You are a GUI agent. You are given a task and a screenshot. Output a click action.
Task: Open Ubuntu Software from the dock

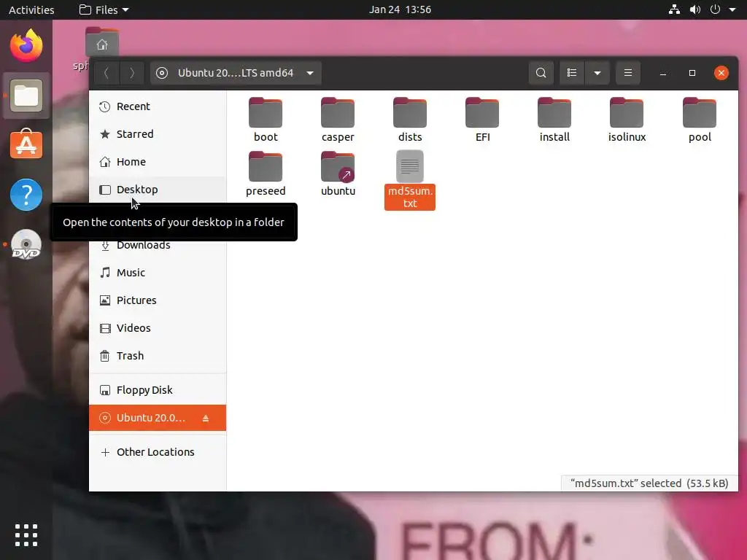(26, 144)
